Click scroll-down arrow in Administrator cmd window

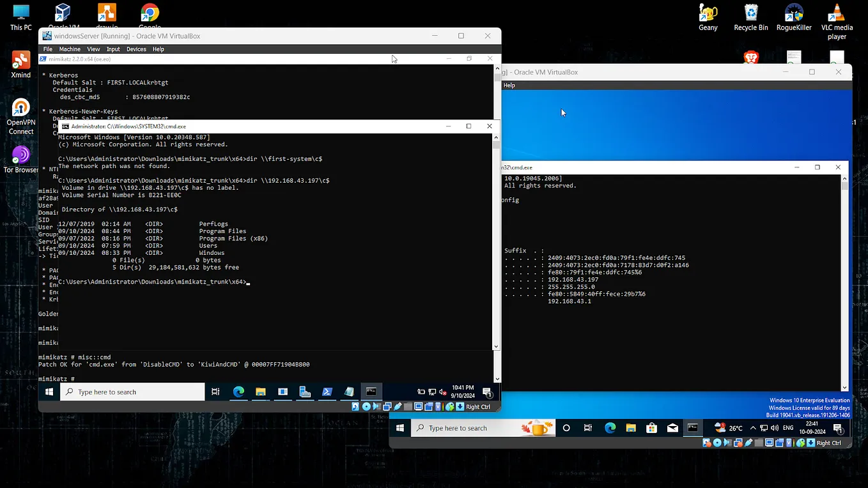click(496, 346)
